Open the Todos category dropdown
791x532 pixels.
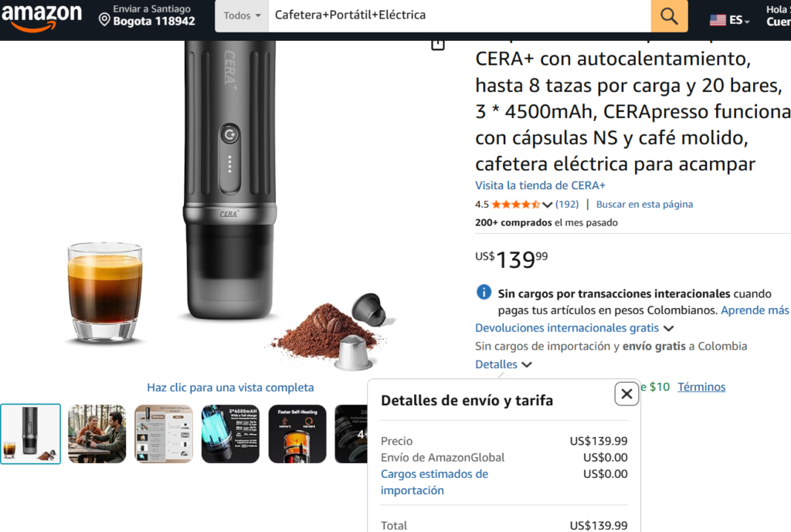pos(242,15)
